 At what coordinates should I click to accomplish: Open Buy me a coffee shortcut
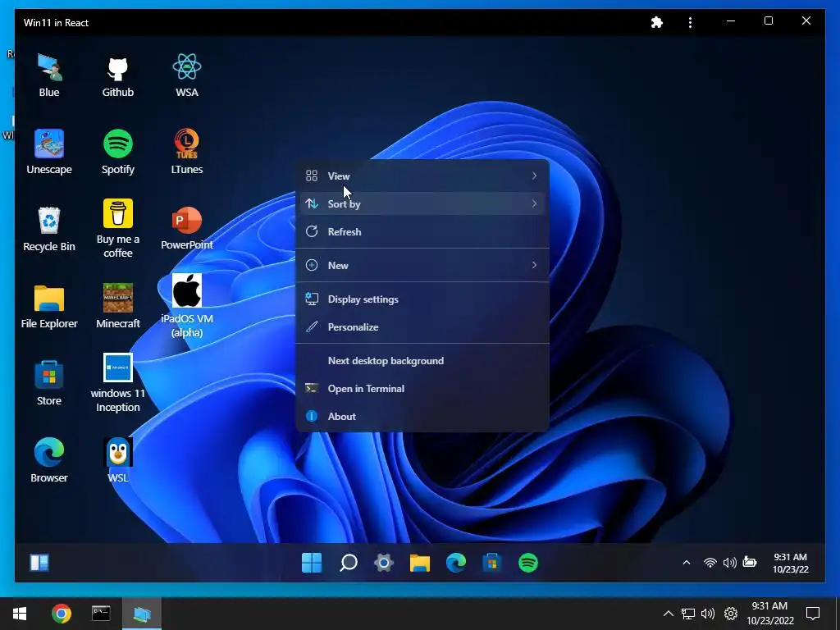click(x=118, y=230)
